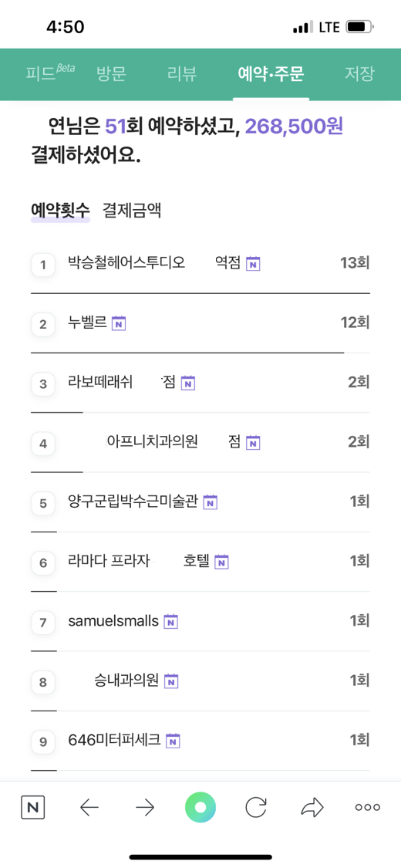Go back with the left arrow
Screen dimensions: 401x868
89,809
